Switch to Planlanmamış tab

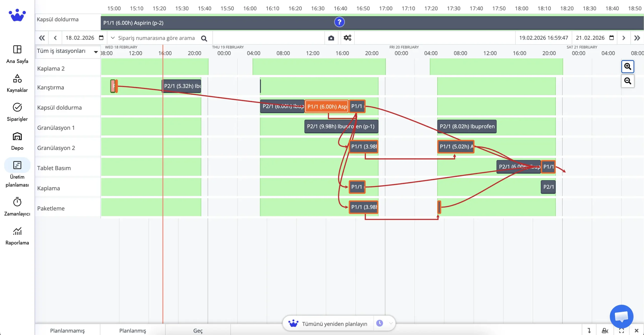[67, 330]
